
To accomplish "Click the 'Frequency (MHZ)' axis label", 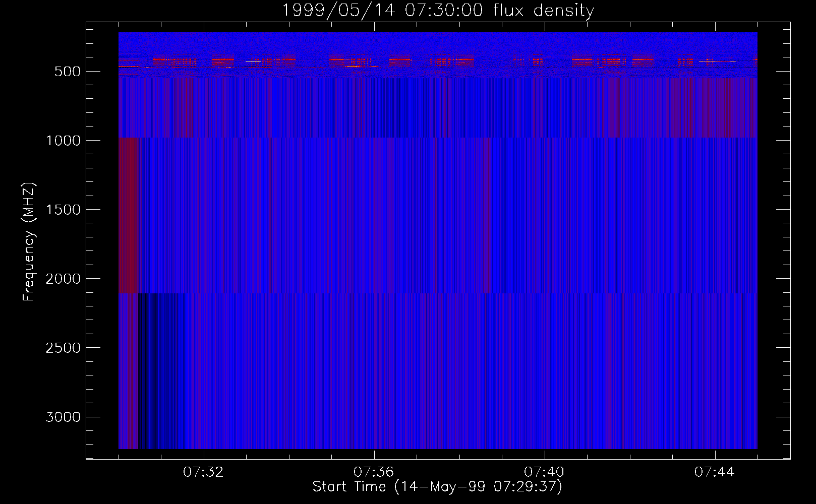I will pyautogui.click(x=29, y=242).
